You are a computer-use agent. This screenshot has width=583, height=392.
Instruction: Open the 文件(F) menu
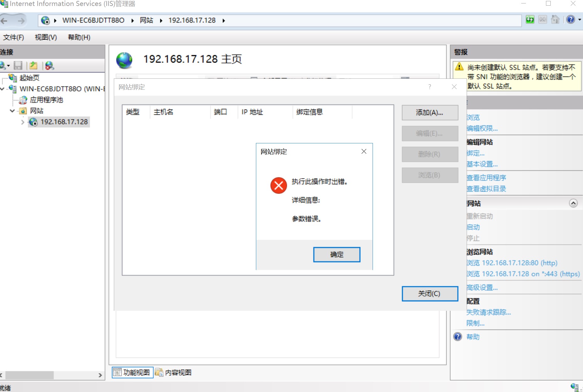[13, 37]
